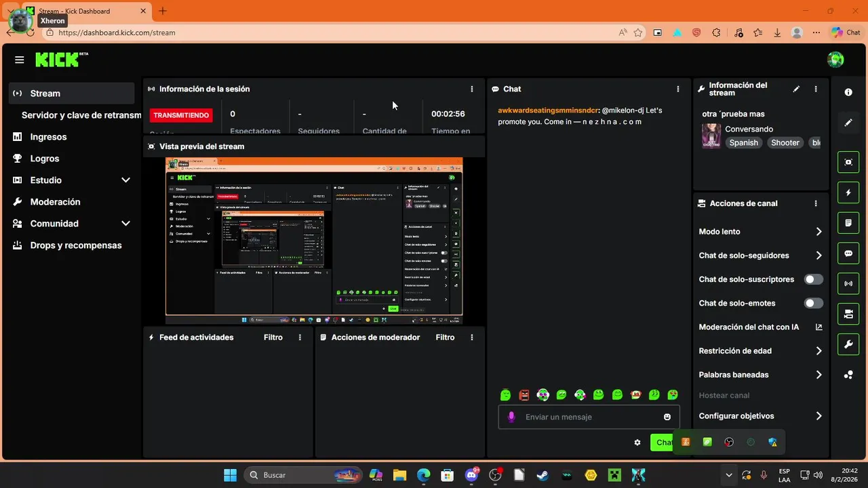The image size is (868, 488).
Task: Click the OBS icon in tray overflow popup
Action: click(729, 442)
